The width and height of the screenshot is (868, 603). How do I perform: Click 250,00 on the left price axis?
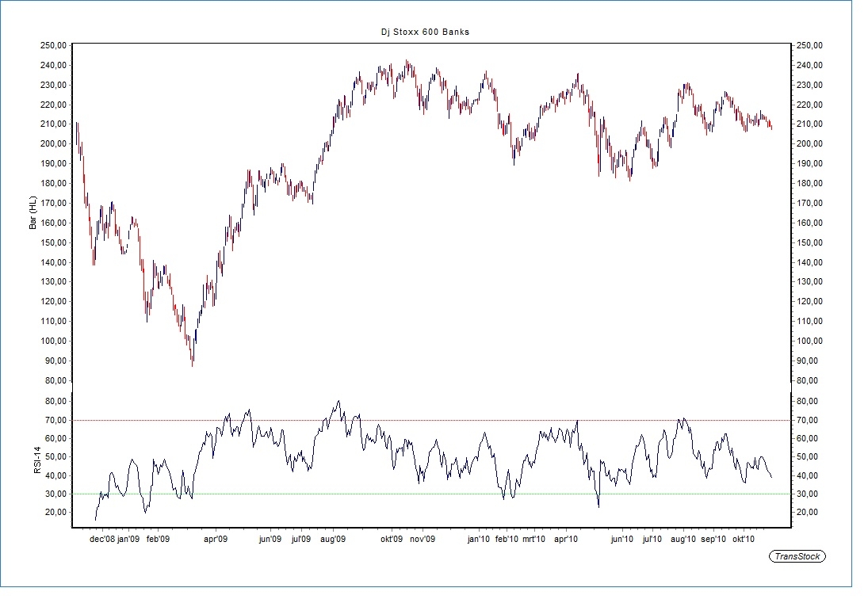(x=52, y=46)
